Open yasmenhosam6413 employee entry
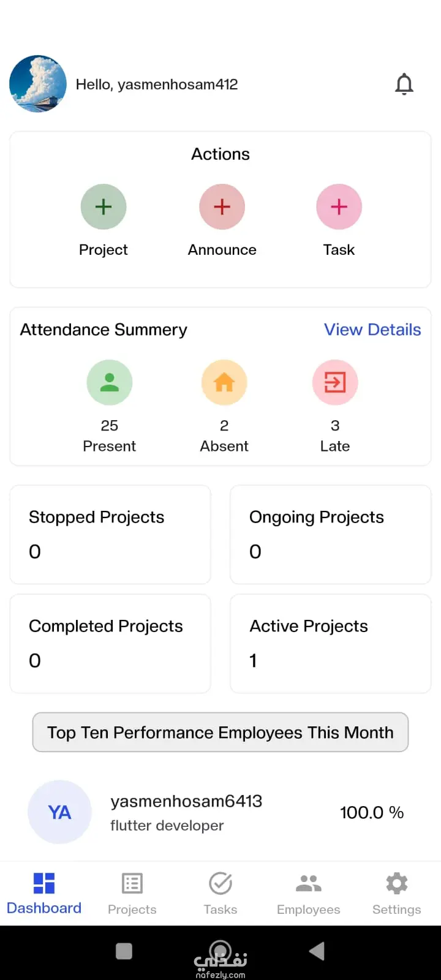The height and width of the screenshot is (980, 441). click(x=221, y=812)
